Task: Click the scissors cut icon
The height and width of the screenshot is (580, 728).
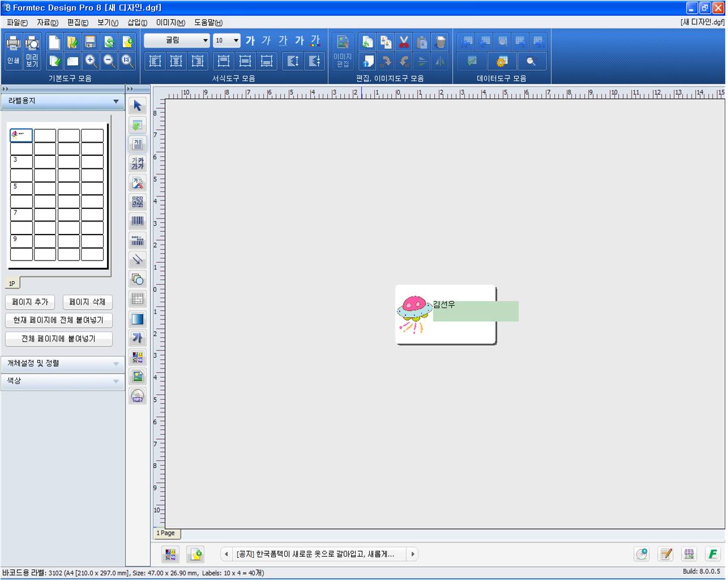Action: tap(404, 42)
